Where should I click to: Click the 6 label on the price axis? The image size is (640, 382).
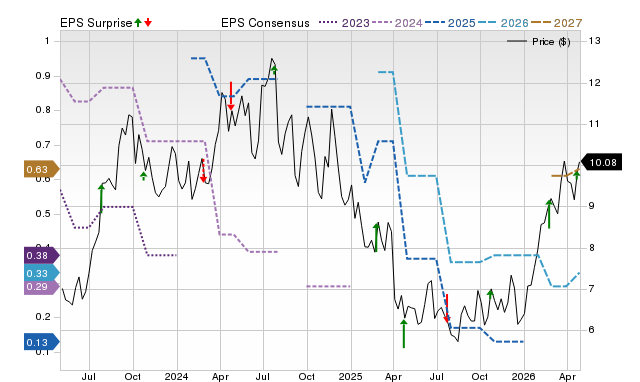pyautogui.click(x=591, y=330)
